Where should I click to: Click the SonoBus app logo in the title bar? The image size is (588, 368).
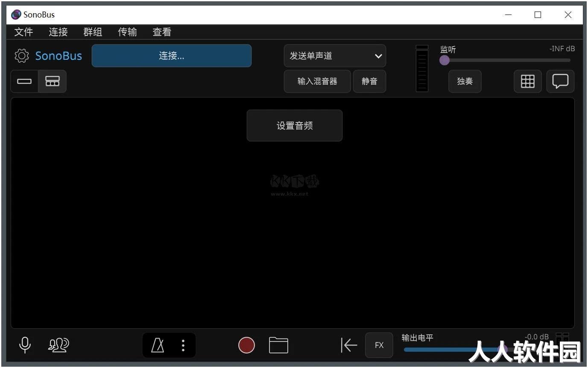pyautogui.click(x=16, y=15)
